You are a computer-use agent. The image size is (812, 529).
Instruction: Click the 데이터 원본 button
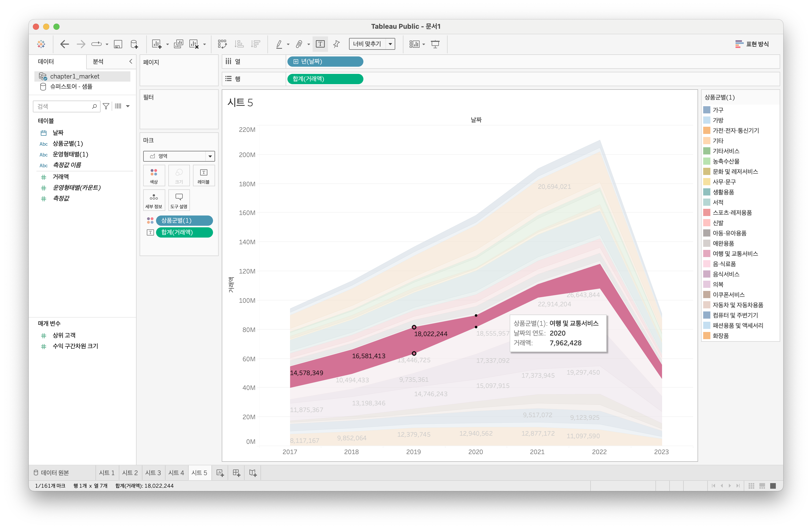(51, 473)
